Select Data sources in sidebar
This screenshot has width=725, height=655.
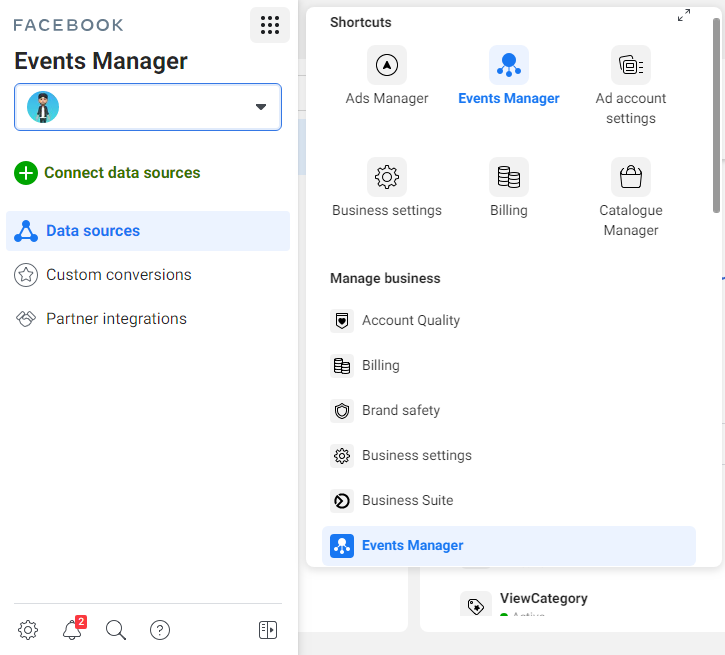tap(148, 231)
